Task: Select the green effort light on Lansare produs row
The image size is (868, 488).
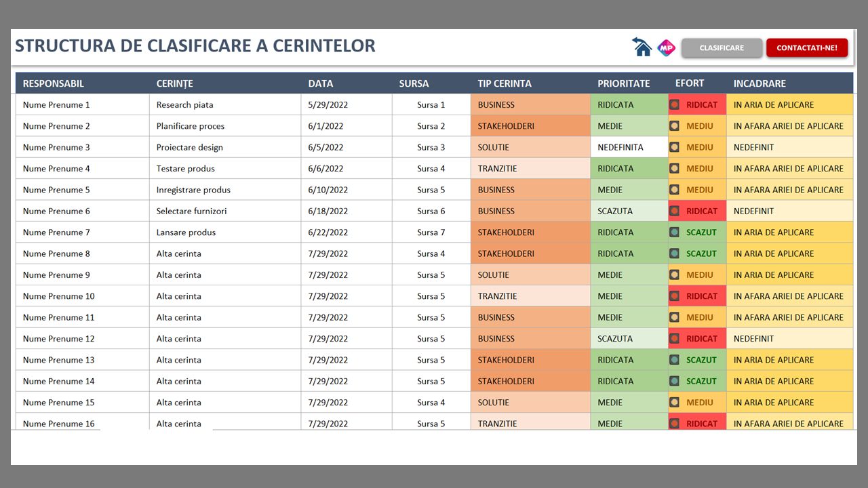Action: pyautogui.click(x=674, y=232)
